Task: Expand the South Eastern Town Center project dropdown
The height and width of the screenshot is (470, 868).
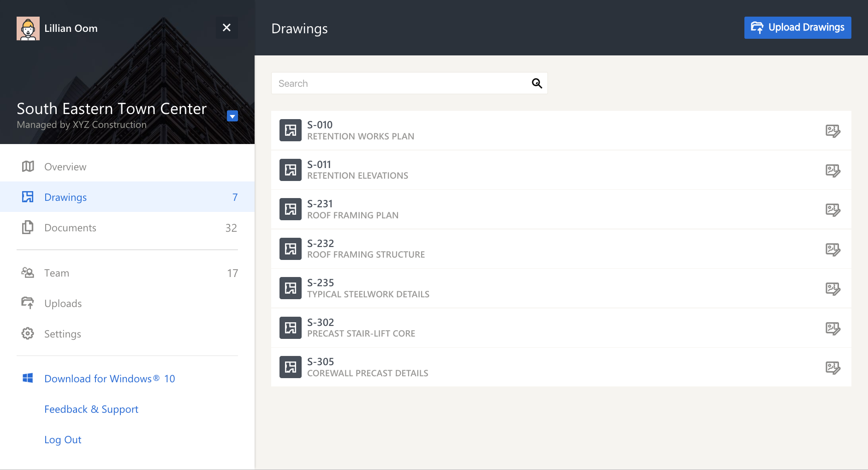Action: coord(232,115)
